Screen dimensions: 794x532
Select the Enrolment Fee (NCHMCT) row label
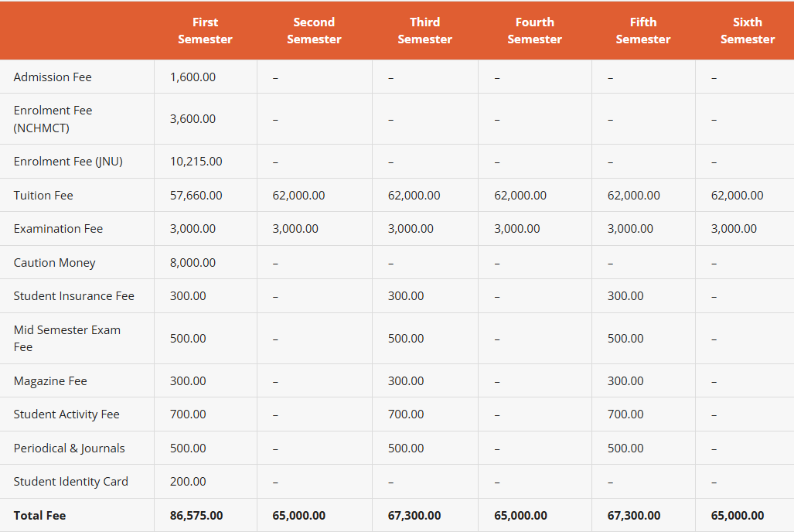pyautogui.click(x=53, y=119)
